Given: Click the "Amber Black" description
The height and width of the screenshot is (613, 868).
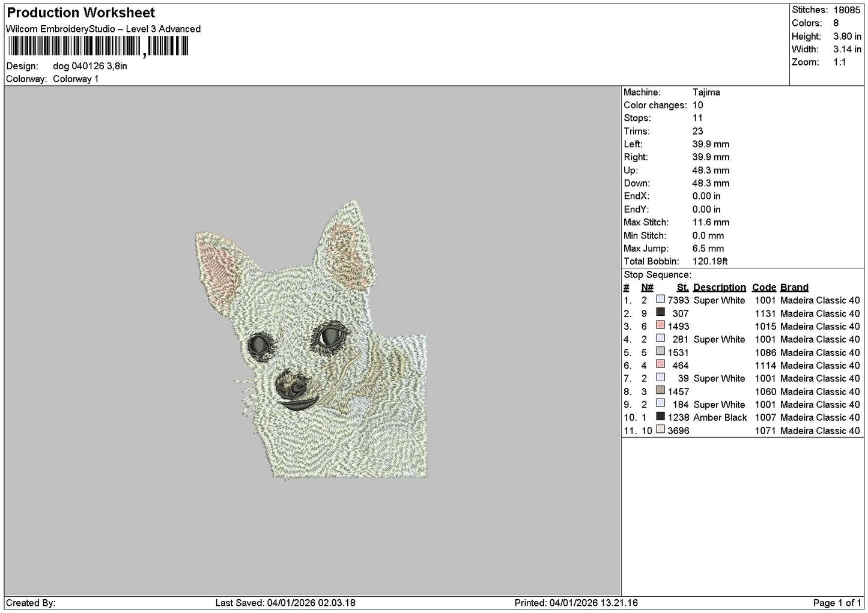Looking at the screenshot, I should coord(720,417).
